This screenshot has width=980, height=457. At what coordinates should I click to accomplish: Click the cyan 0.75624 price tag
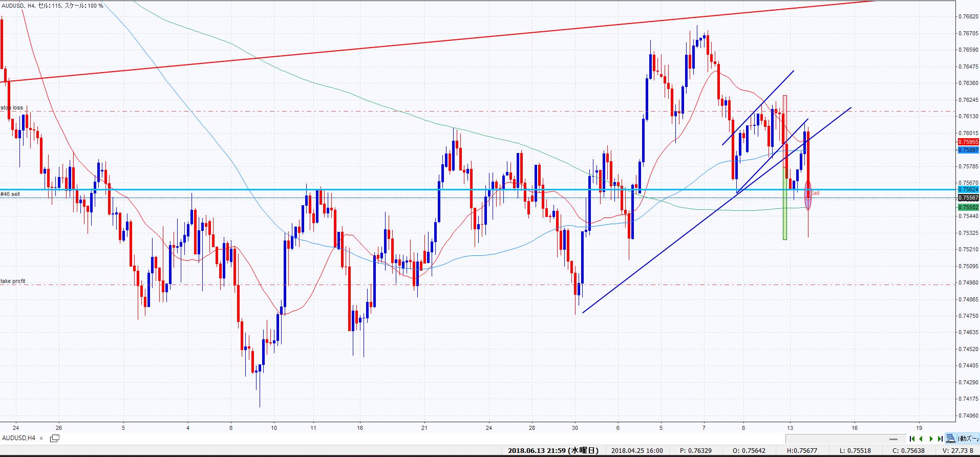[x=968, y=189]
